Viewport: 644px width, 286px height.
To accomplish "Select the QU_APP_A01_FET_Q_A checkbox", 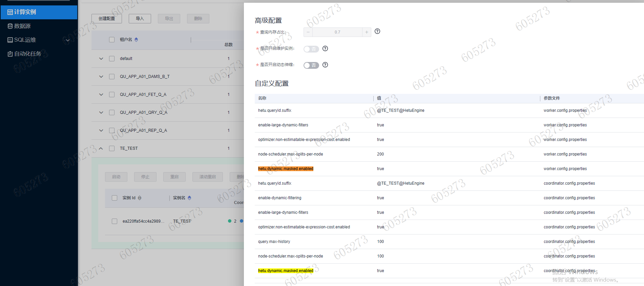I will click(112, 95).
